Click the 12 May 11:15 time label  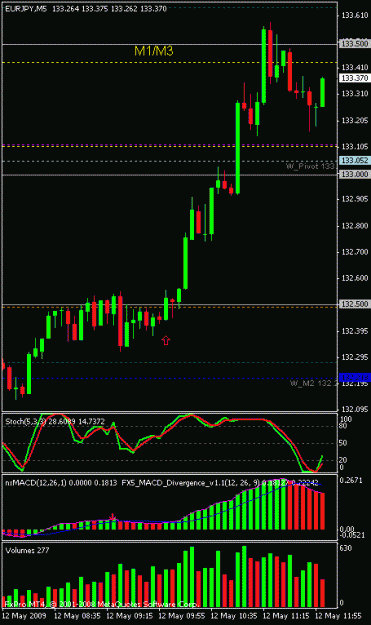[287, 616]
